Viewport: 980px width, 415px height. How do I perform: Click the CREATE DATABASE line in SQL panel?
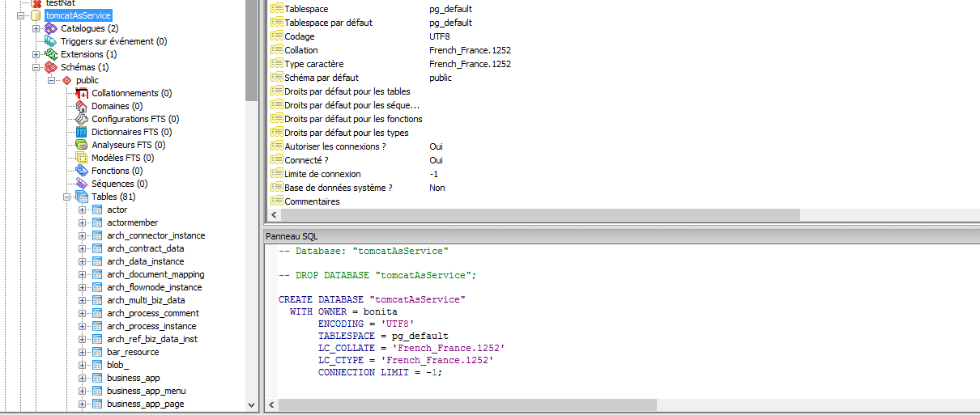pyautogui.click(x=373, y=299)
